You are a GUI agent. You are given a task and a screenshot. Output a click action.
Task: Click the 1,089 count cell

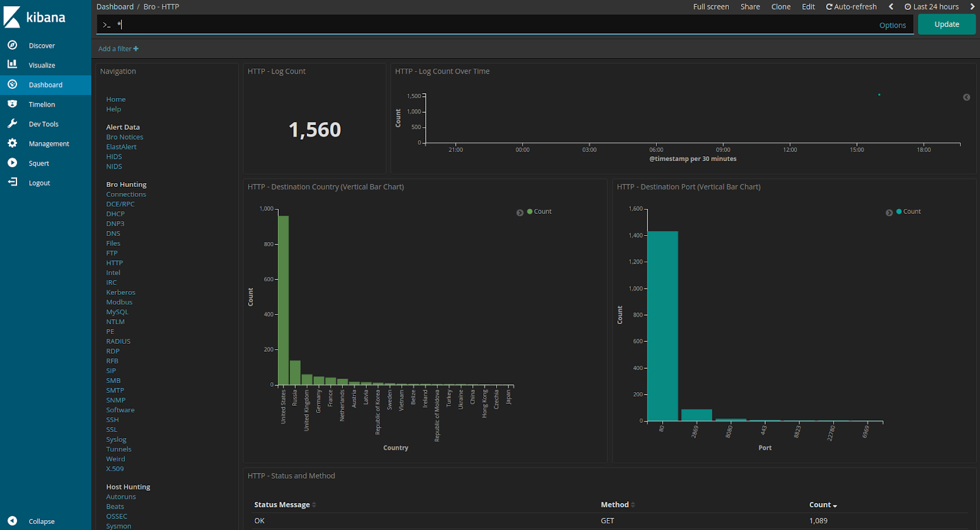(818, 521)
